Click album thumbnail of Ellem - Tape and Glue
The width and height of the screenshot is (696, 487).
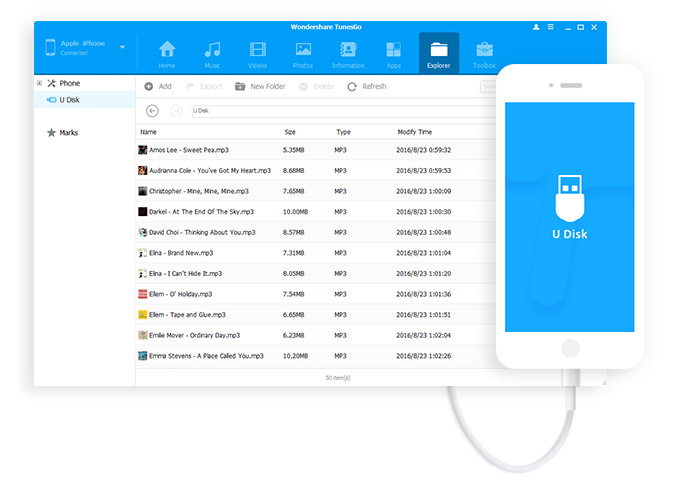click(142, 315)
